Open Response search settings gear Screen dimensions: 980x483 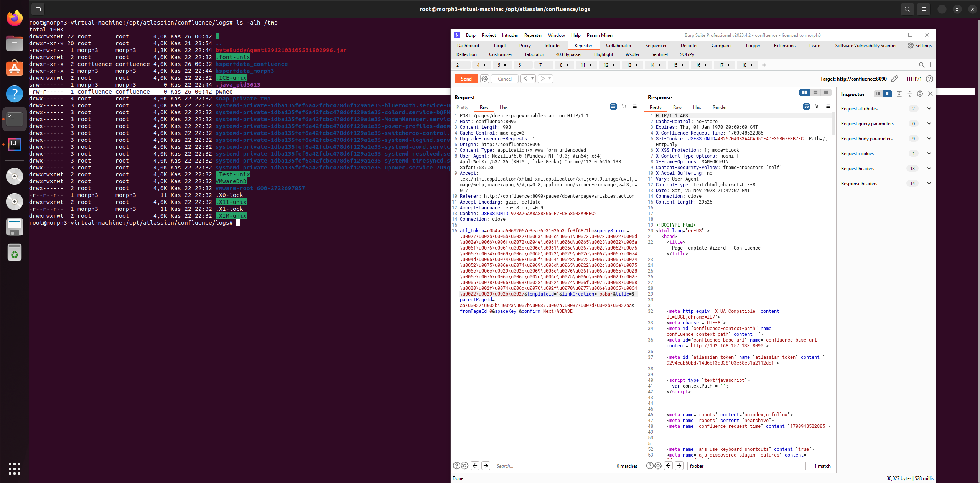(x=658, y=465)
